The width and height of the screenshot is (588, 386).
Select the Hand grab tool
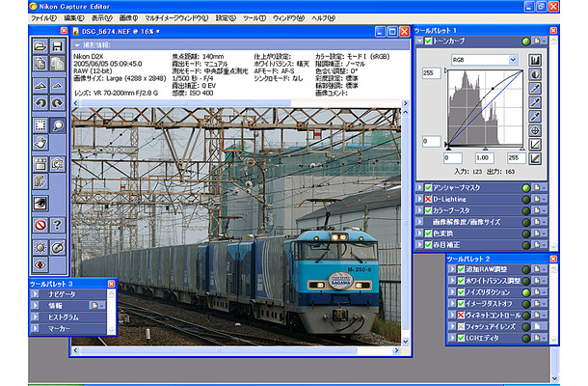(40, 142)
